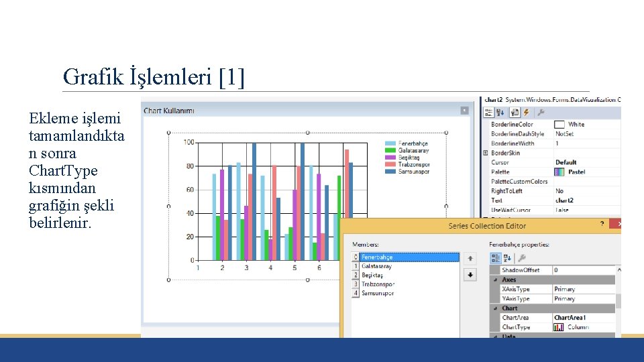This screenshot has height=362, width=644.
Task: Click Beşiktaş purple legend swatch
Action: (390, 158)
